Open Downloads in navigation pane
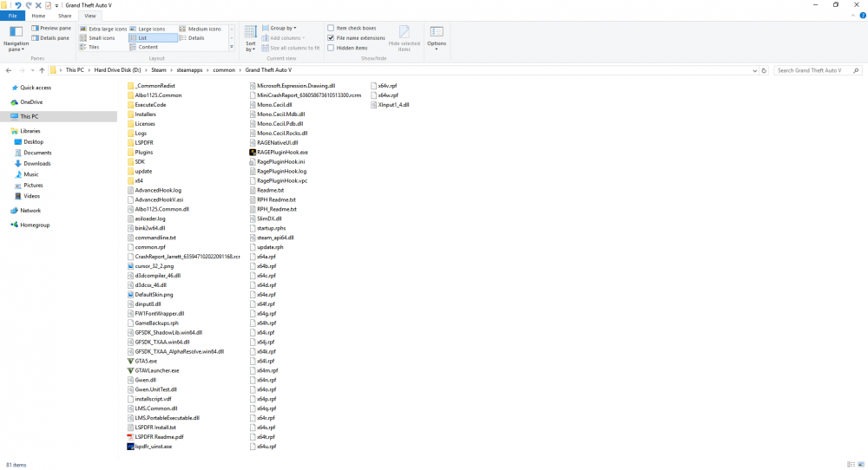Image resolution: width=868 pixels, height=470 pixels. [36, 163]
